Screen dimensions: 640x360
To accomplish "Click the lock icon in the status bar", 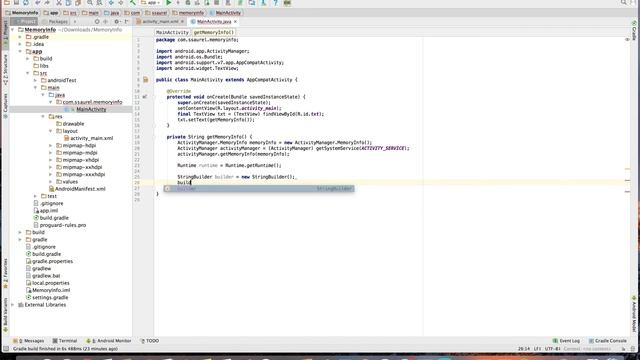I will pos(623,349).
